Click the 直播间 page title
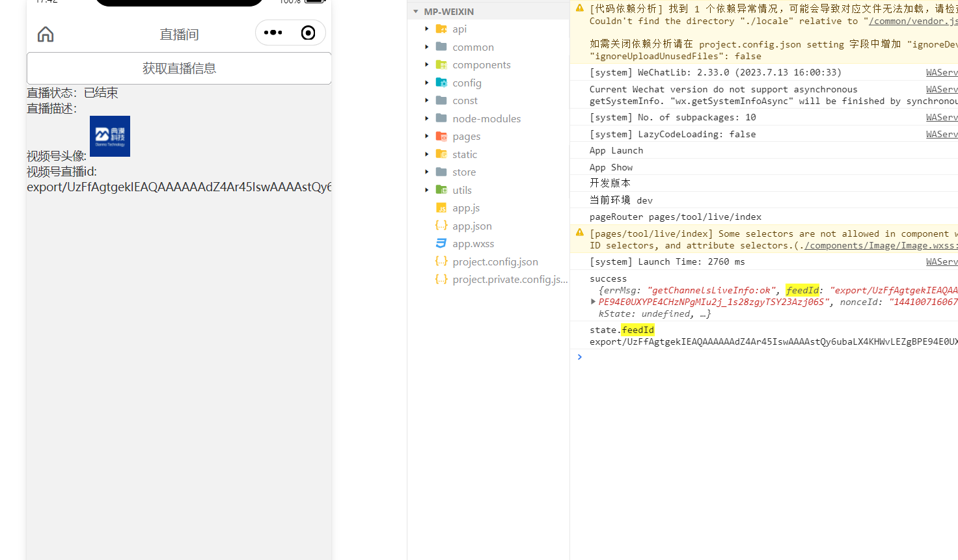The height and width of the screenshot is (560, 958). click(x=179, y=34)
